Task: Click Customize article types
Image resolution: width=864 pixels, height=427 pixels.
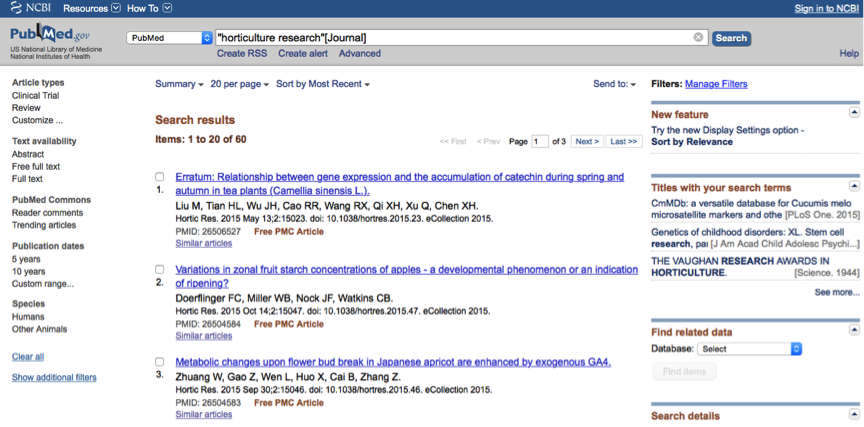Action: pos(37,120)
